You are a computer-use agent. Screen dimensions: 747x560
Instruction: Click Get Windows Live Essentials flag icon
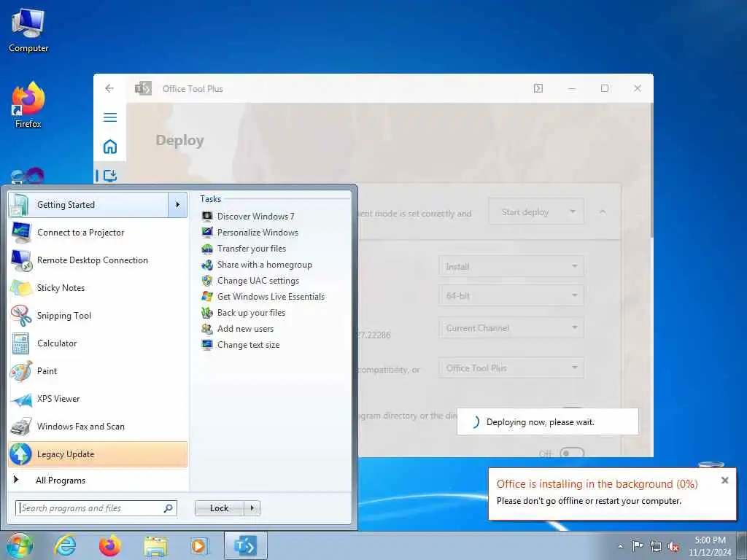(206, 297)
